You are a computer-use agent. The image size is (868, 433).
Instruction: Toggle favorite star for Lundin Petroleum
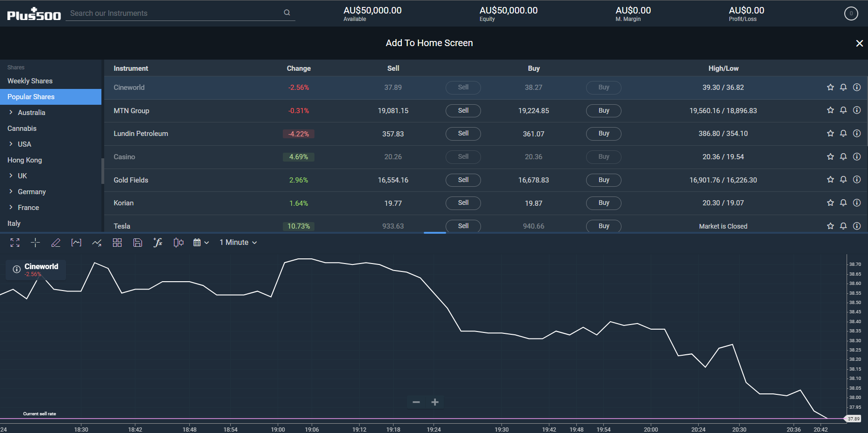tap(830, 134)
